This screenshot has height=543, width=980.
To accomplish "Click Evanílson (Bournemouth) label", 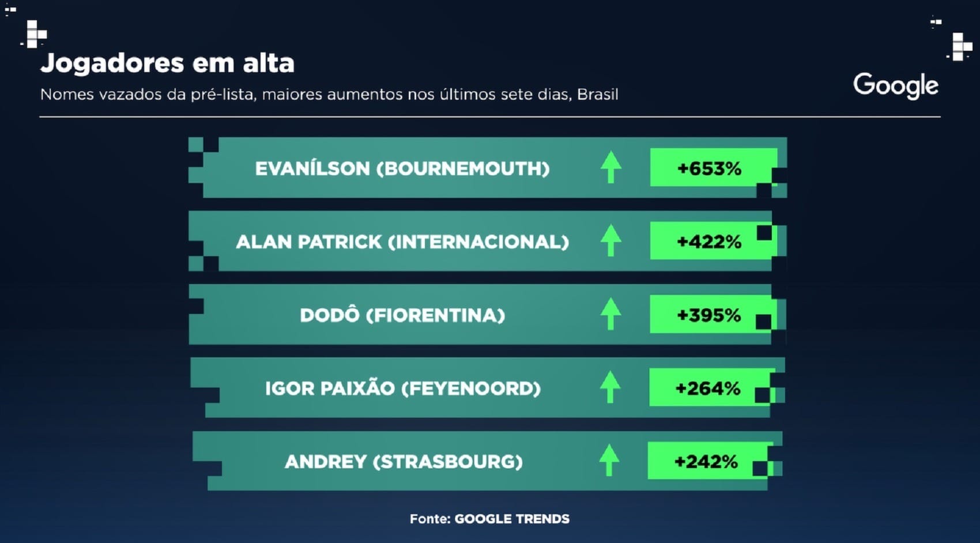I will click(402, 168).
